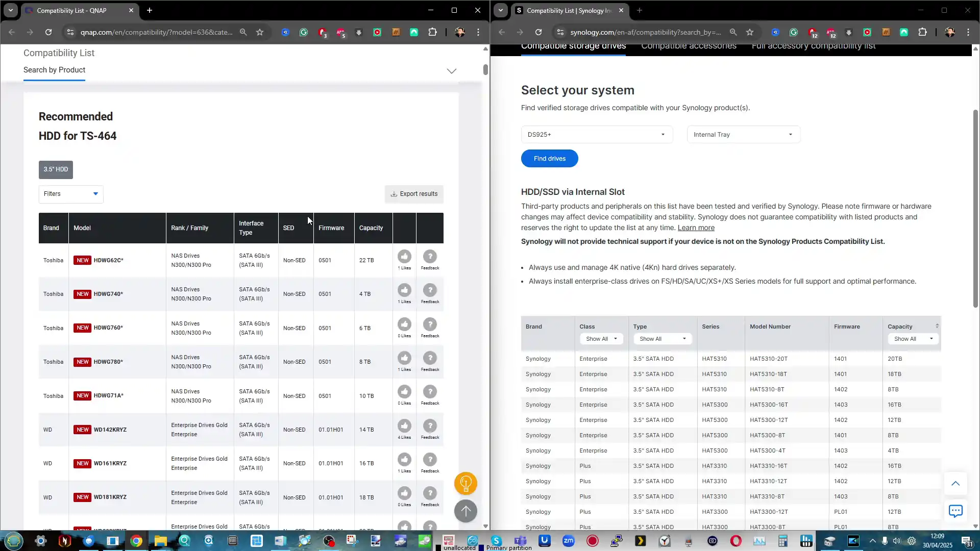
Task: Expand the Class Show All filter
Action: click(x=601, y=339)
